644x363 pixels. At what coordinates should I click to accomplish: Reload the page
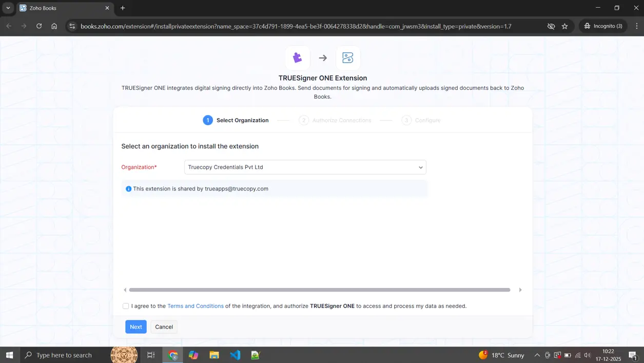coord(39,26)
